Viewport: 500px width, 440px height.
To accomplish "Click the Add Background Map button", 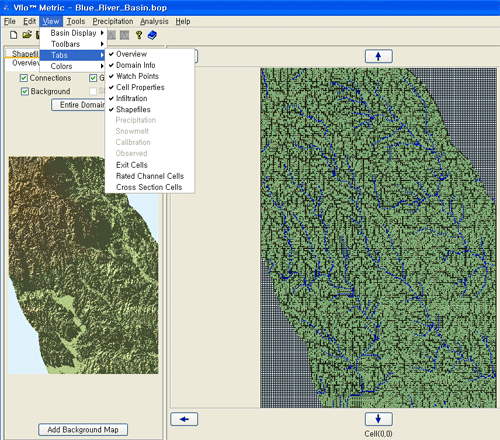I will pyautogui.click(x=83, y=430).
